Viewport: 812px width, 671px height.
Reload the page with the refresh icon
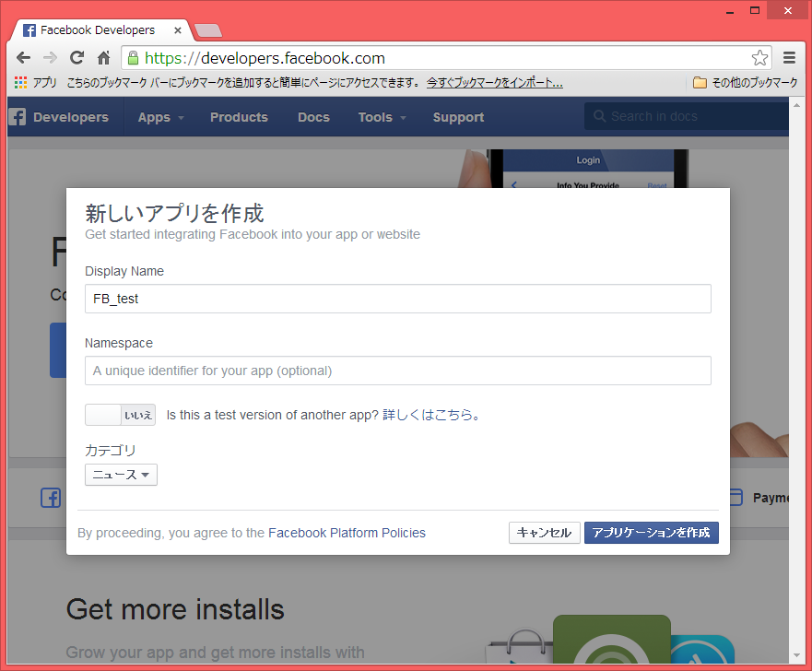pyautogui.click(x=76, y=57)
